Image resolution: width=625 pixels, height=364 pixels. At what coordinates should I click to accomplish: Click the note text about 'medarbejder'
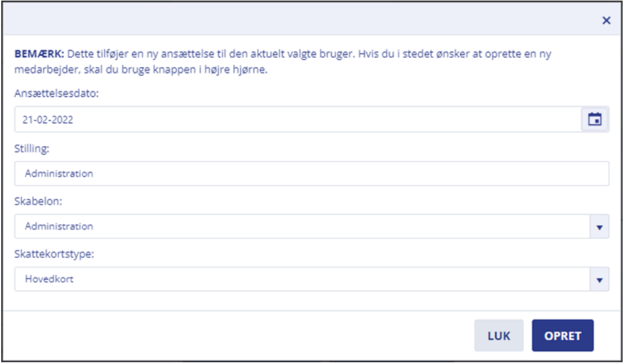click(141, 69)
